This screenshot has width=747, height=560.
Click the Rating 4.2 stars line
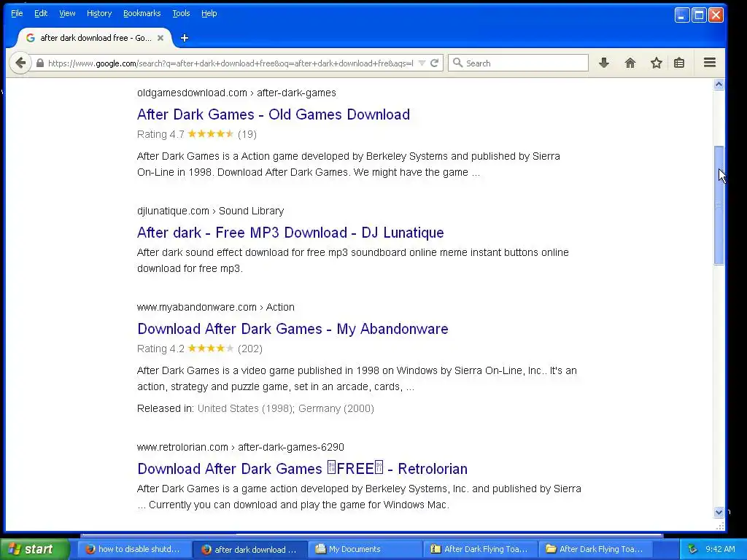[200, 349]
